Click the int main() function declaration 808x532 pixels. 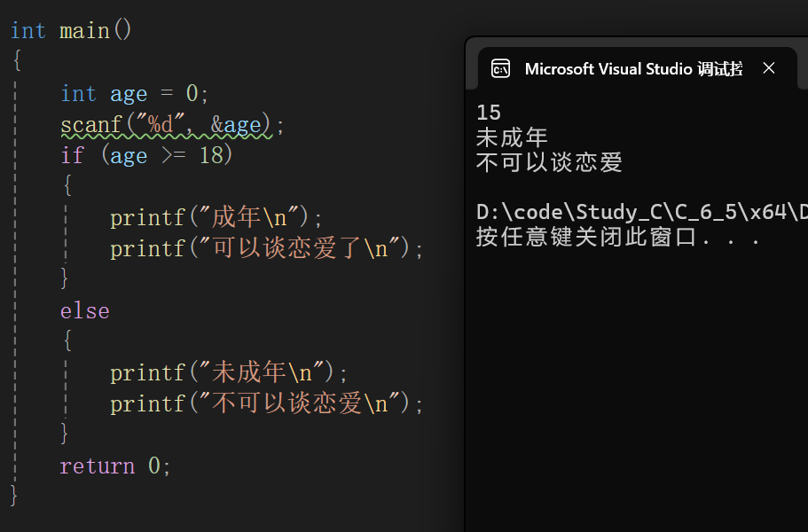(69, 29)
